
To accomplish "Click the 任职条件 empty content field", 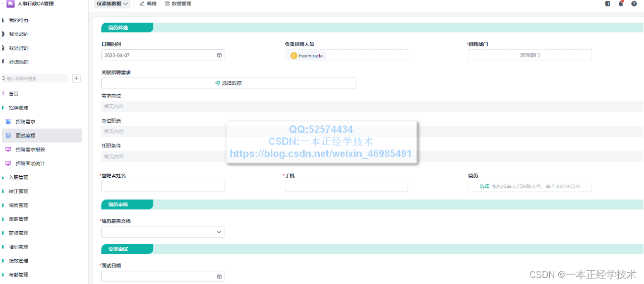I will [372, 156].
